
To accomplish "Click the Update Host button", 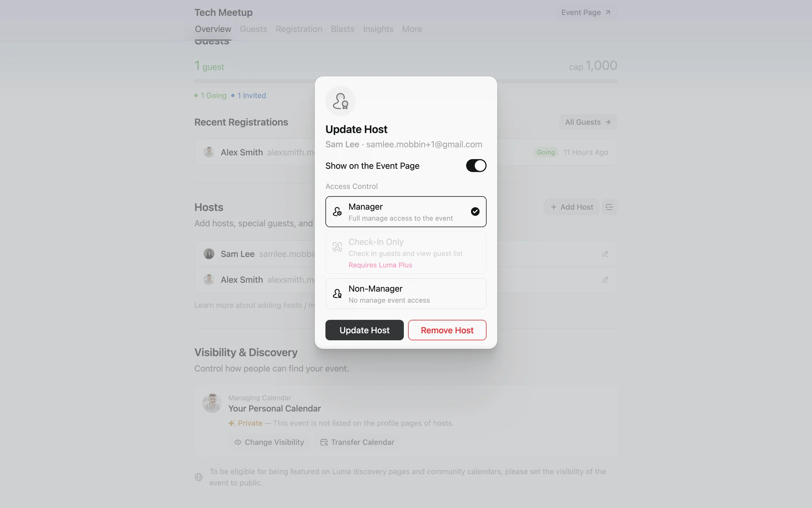I will click(x=364, y=330).
